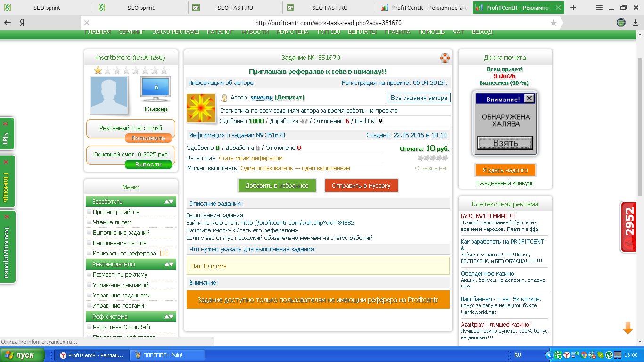The height and width of the screenshot is (362, 644).
Task: Open «Управ-ние тестами» menu item
Action: point(118,306)
